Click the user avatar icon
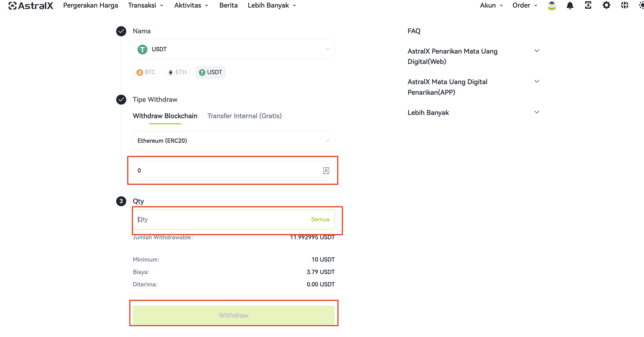644x337 pixels. click(x=552, y=5)
